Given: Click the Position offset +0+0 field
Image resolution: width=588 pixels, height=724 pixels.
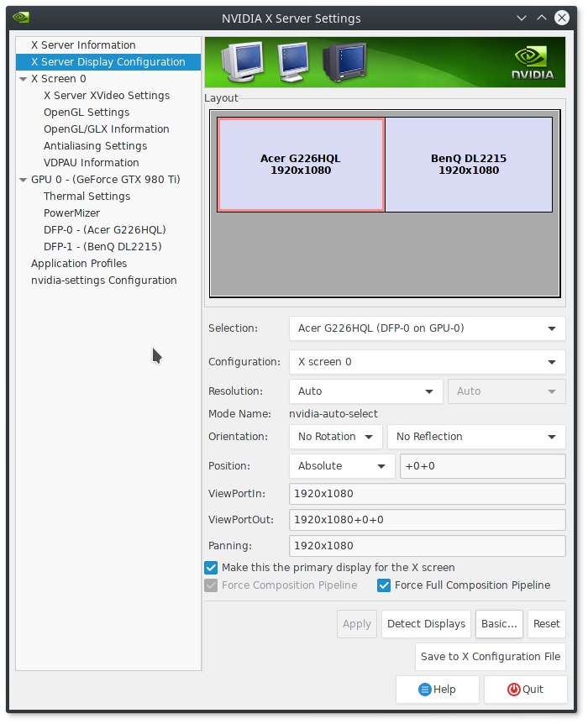Looking at the screenshot, I should coord(483,466).
